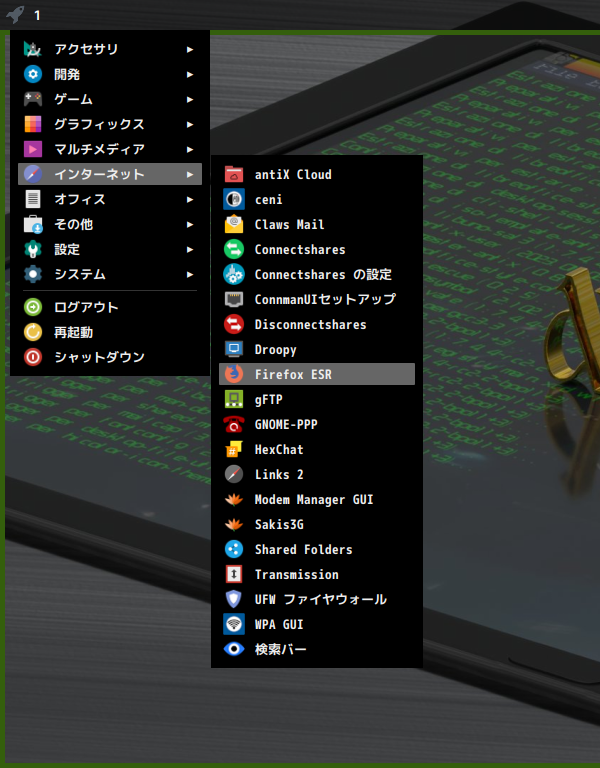Click the その他 package icon
Screen dimensions: 600x768
click(33, 224)
